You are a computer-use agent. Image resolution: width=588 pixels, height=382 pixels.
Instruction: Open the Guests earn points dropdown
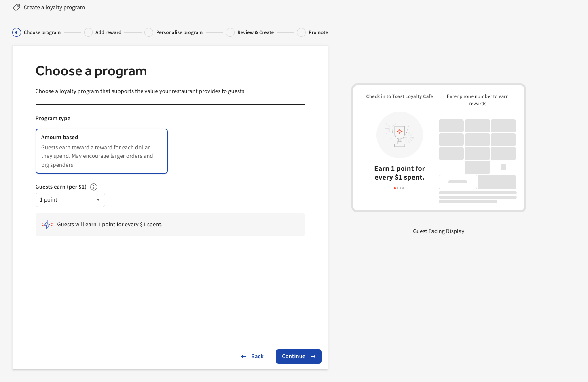coord(70,199)
